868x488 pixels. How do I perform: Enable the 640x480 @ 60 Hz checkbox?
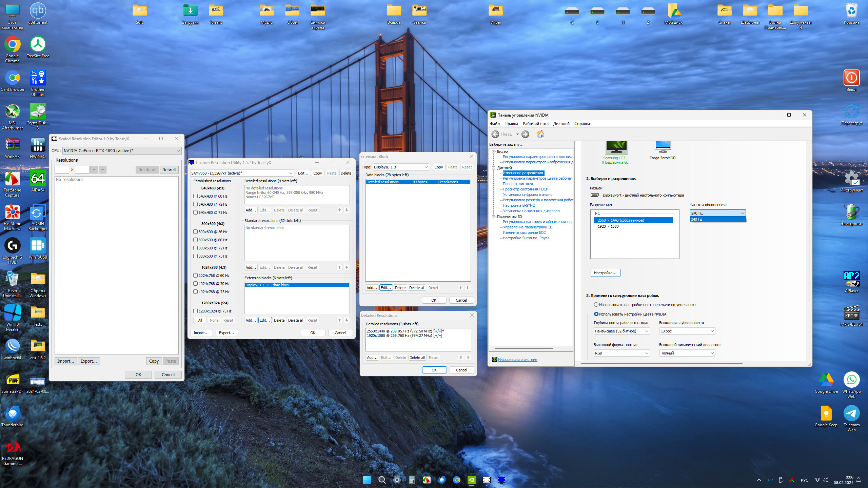196,196
